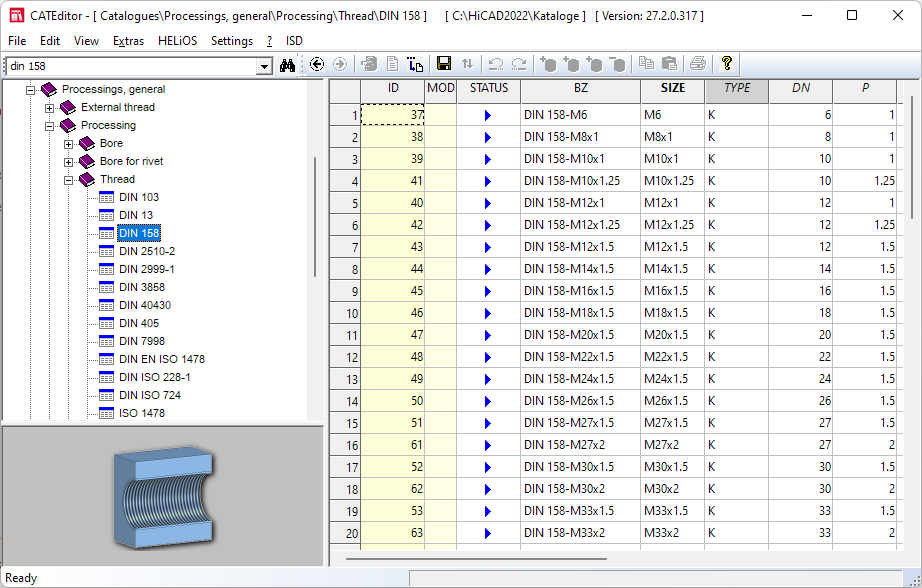Click the icon with blue down arrow and page
This screenshot has width=922, height=588.
(415, 64)
